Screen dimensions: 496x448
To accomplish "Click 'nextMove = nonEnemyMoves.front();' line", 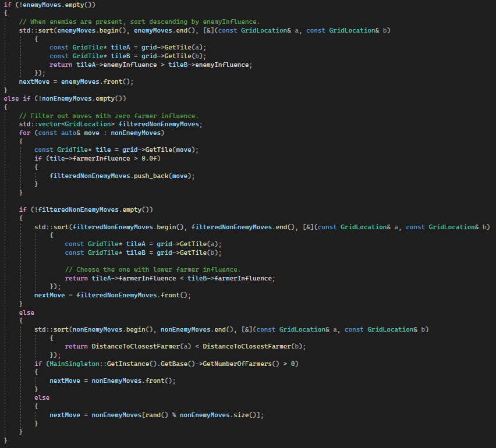I will tap(112, 381).
